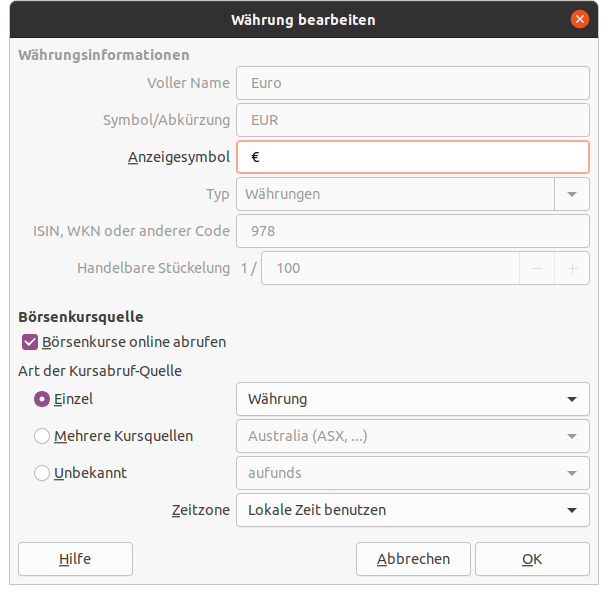Click the Abbrechen button
Screen dimensions: 608x594
point(413,559)
